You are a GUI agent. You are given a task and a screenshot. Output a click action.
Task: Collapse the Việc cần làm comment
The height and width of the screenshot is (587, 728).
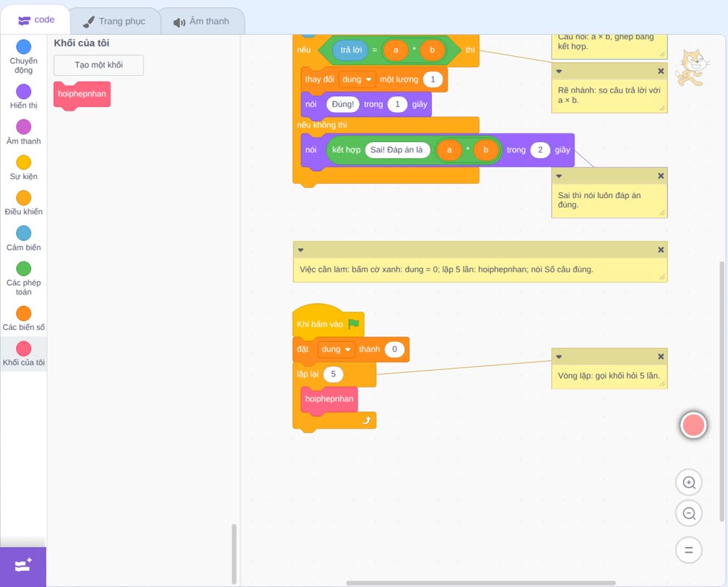[x=301, y=250]
